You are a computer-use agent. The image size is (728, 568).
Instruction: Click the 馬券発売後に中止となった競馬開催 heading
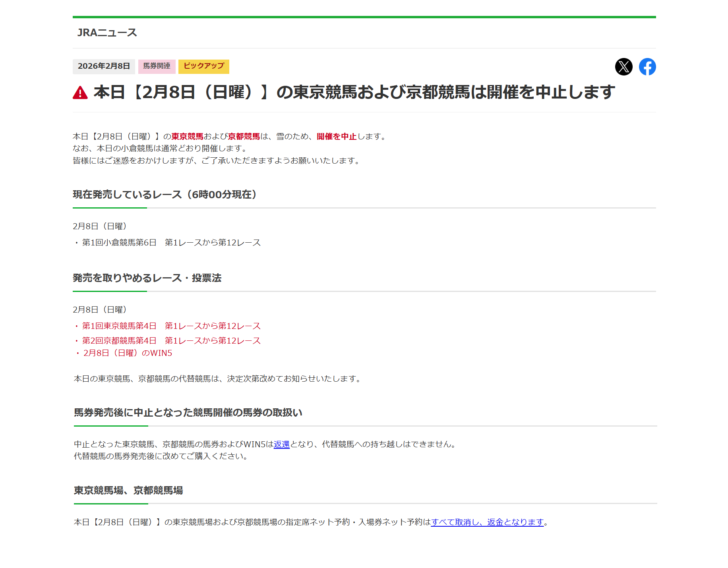[188, 413]
